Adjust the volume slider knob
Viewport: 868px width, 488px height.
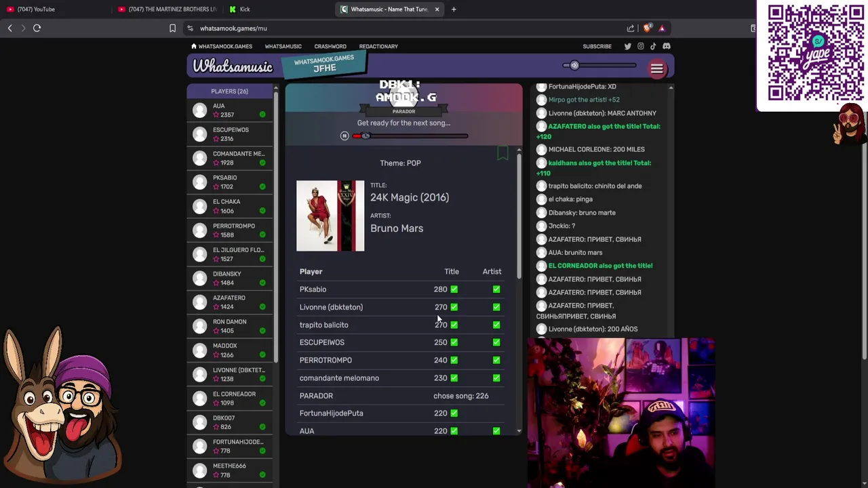(574, 66)
